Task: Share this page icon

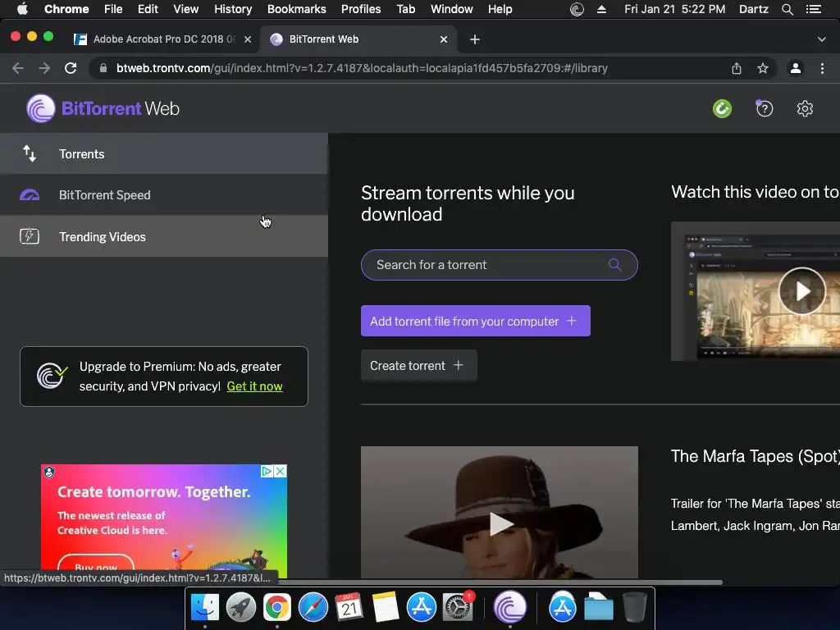Action: (x=737, y=68)
